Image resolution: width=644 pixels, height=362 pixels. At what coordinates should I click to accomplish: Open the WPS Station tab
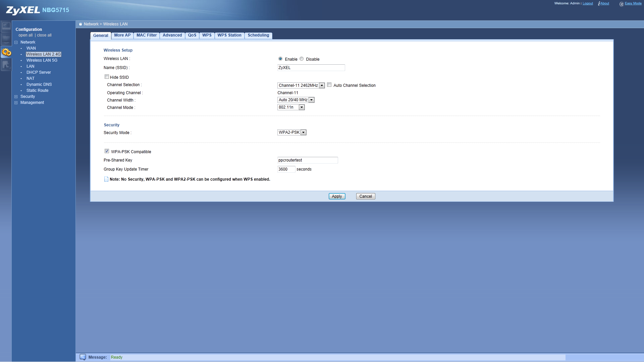coord(229,35)
